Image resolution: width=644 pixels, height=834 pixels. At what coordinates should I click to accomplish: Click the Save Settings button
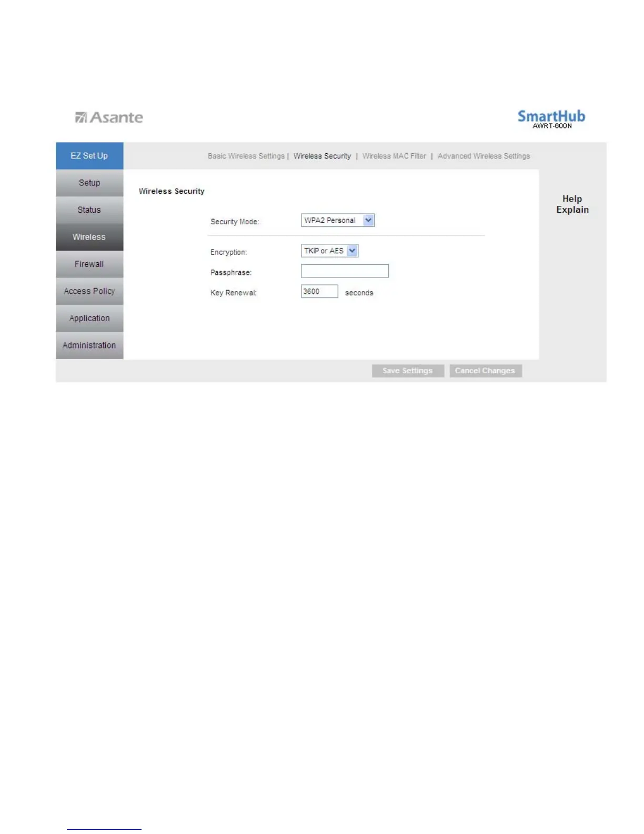(408, 371)
